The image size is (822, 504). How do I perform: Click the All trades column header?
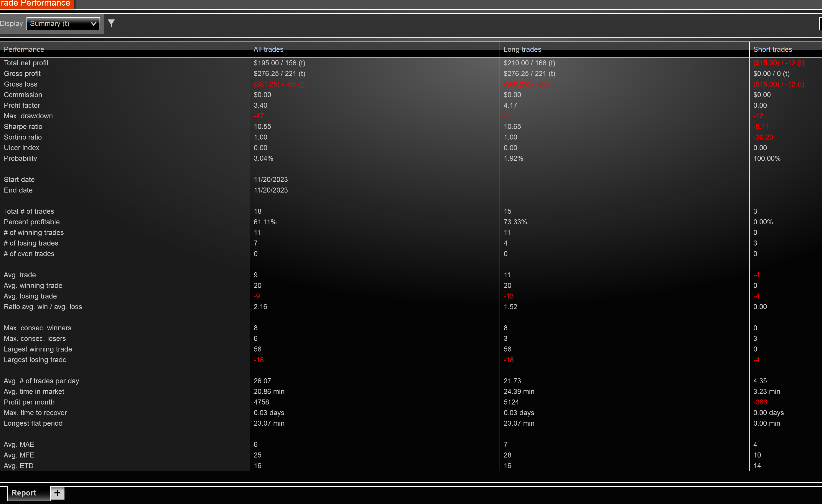[374, 49]
